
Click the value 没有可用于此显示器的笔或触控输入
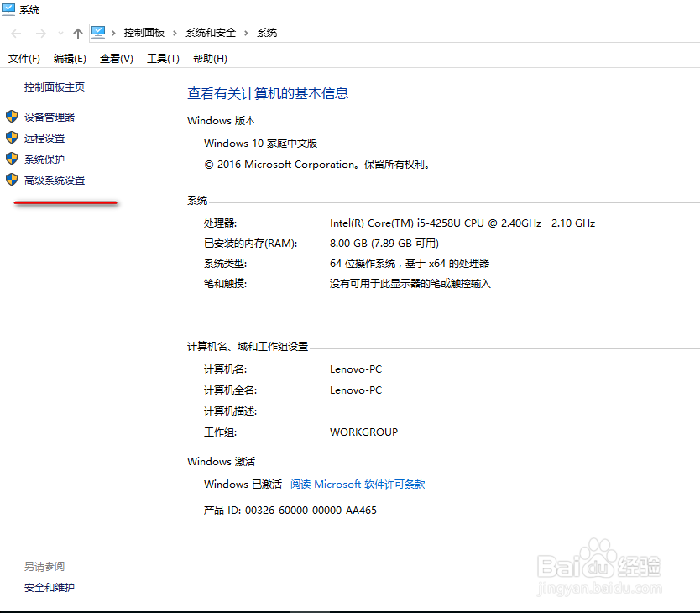[410, 284]
